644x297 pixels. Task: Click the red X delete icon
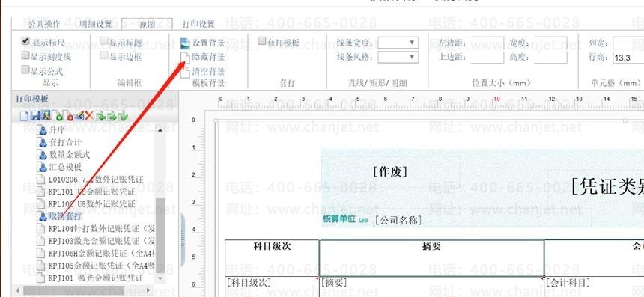tap(89, 116)
